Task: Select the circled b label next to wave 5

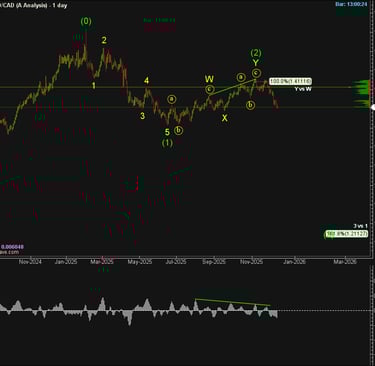Action: (x=179, y=130)
